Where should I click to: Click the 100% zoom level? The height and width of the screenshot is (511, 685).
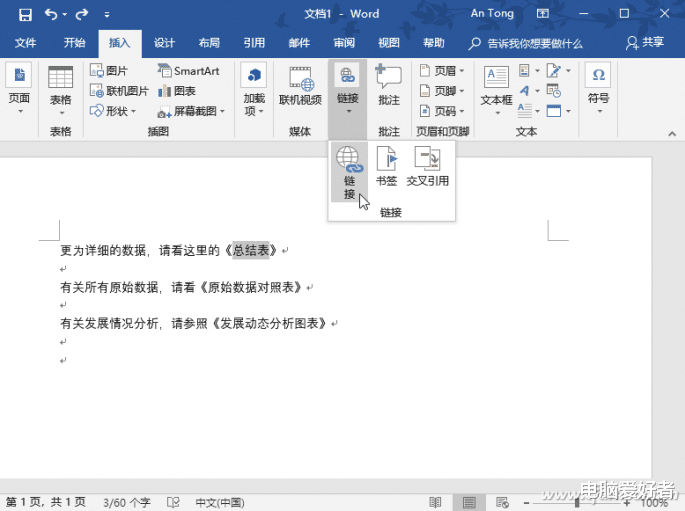coord(654,503)
